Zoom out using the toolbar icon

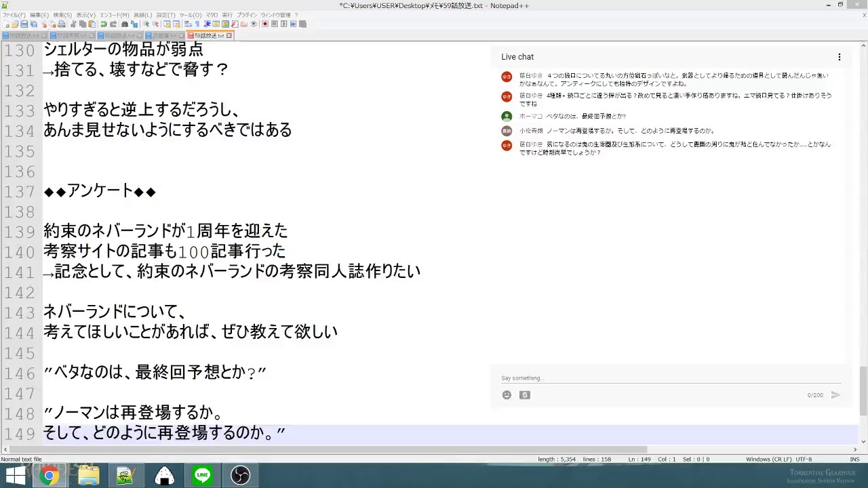(x=155, y=24)
